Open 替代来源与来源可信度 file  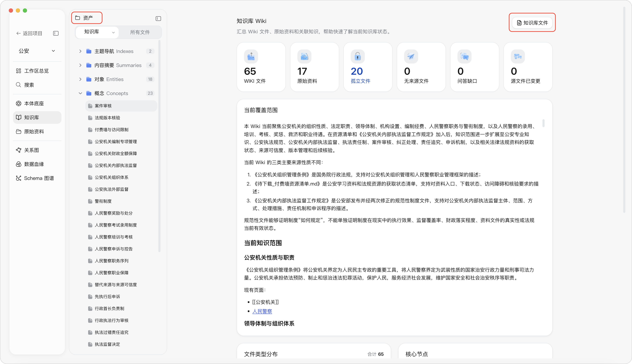(121, 285)
